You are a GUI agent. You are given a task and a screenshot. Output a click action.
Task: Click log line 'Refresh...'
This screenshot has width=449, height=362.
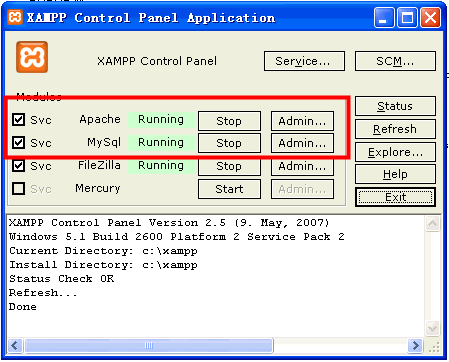pyautogui.click(x=43, y=293)
